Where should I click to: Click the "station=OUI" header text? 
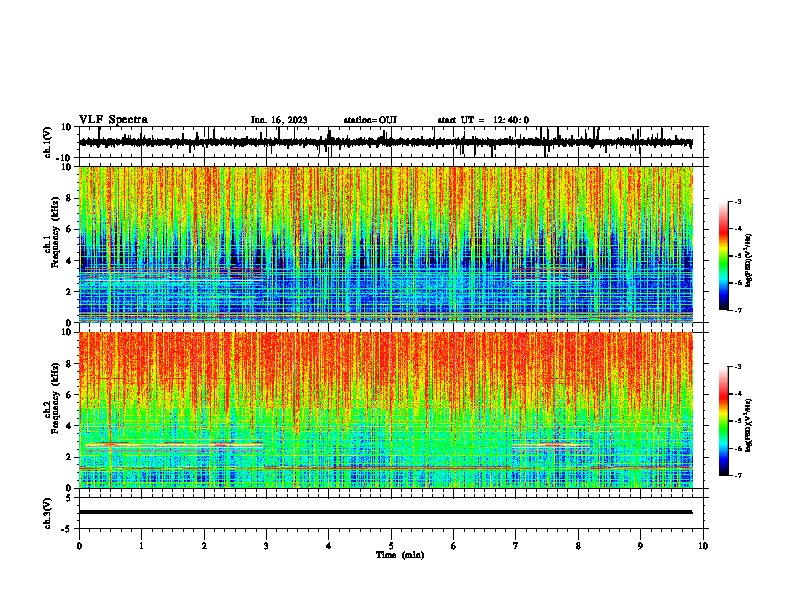[370, 120]
